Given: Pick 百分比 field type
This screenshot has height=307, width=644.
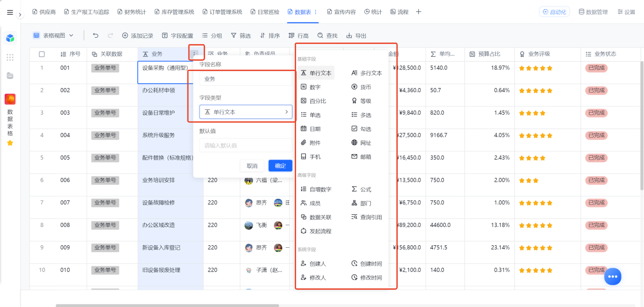Looking at the screenshot, I should click(x=313, y=101).
